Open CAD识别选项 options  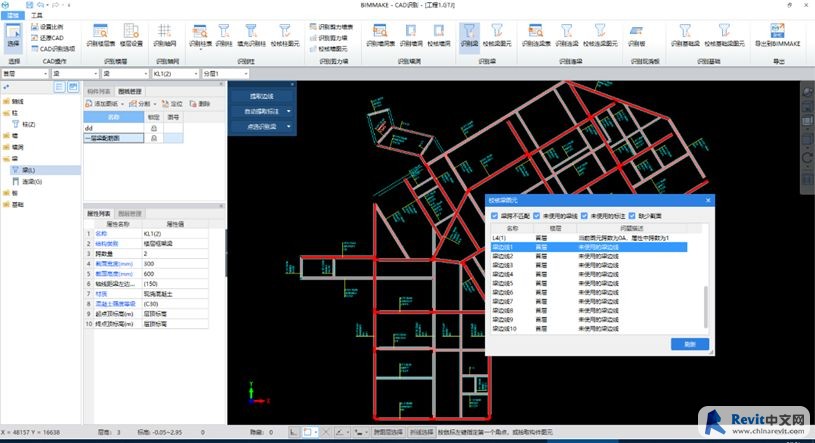pyautogui.click(x=53, y=48)
